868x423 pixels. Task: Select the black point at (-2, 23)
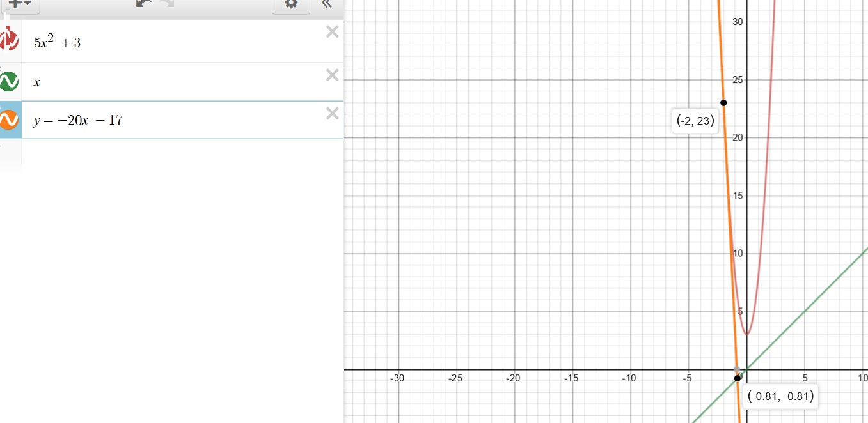point(723,103)
